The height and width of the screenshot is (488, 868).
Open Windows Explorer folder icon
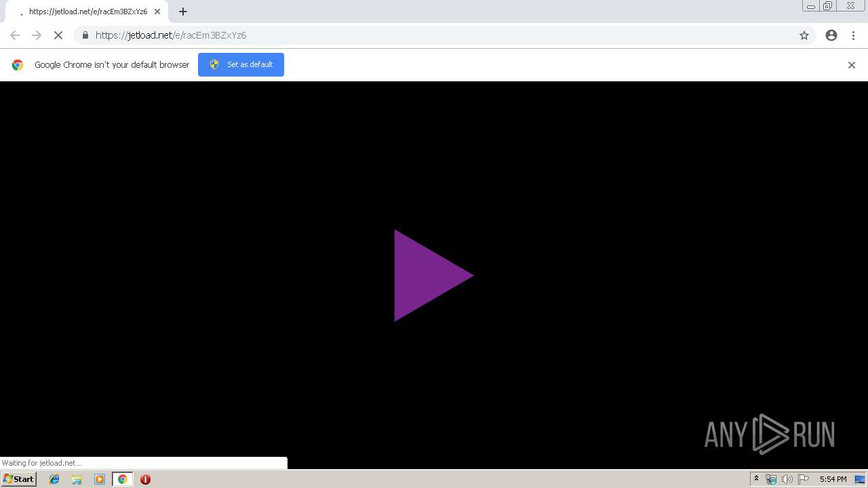pyautogui.click(x=77, y=479)
